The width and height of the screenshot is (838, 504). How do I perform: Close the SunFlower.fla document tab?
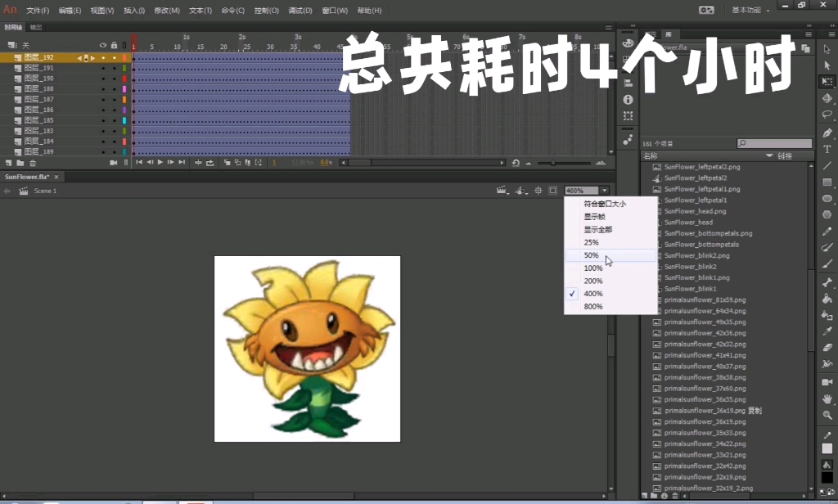56,177
